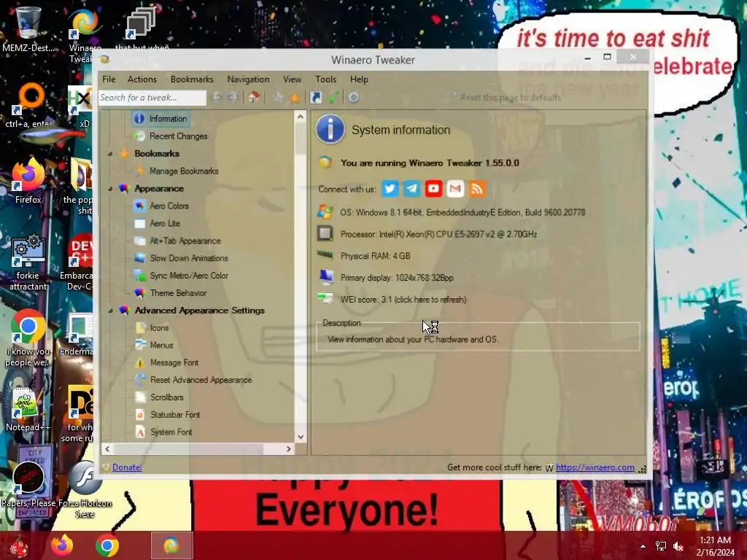Select Statusbar Font item
747x560 pixels.
(175, 415)
